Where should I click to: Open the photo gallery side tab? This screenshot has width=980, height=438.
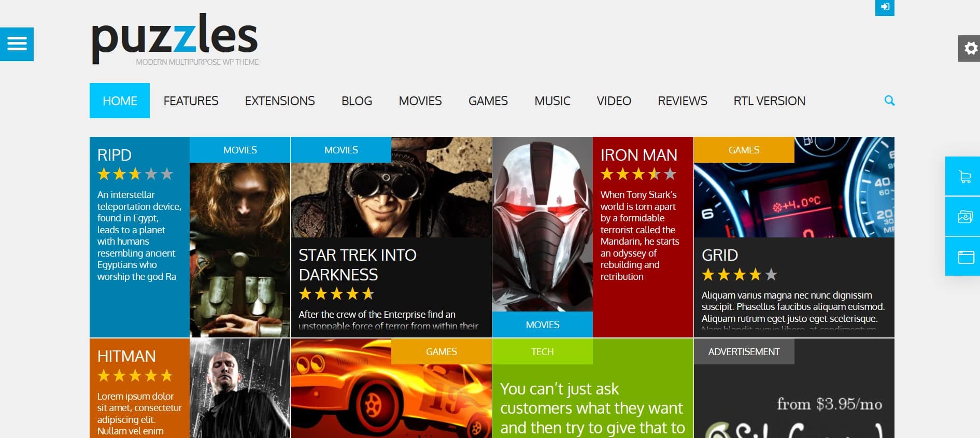coord(963,216)
